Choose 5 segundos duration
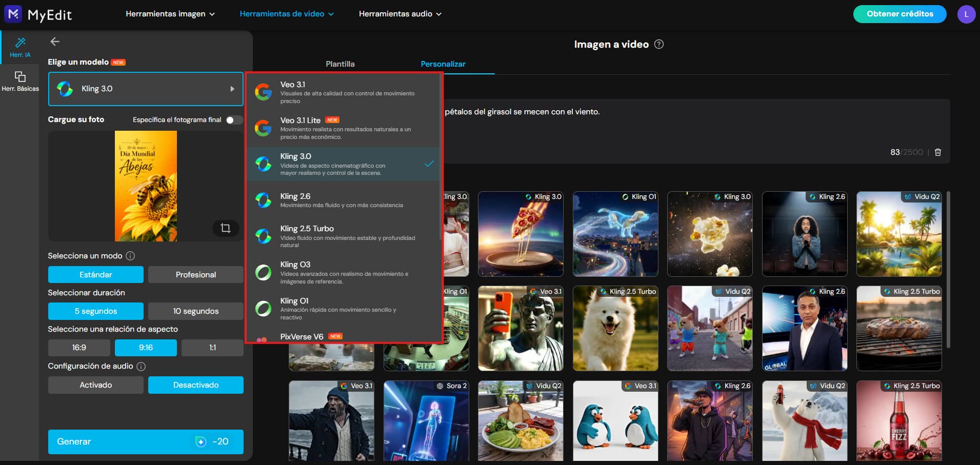 point(96,311)
